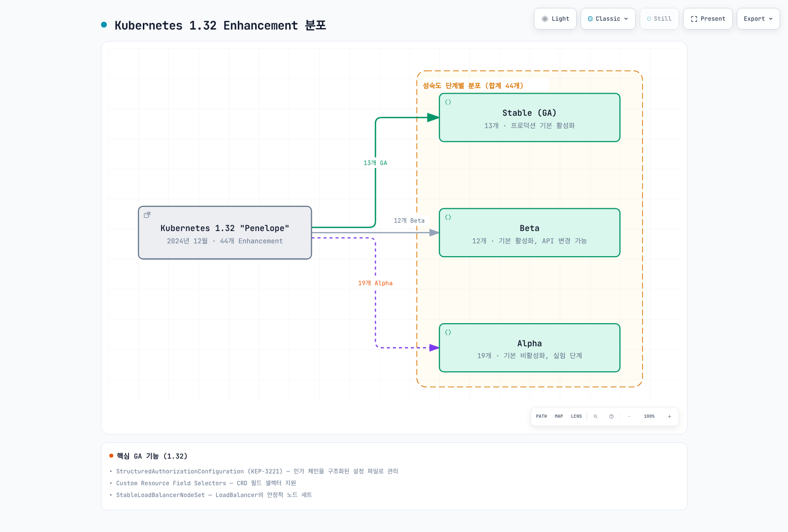The height and width of the screenshot is (532, 788).
Task: Click the search magnifier icon
Action: click(x=595, y=416)
